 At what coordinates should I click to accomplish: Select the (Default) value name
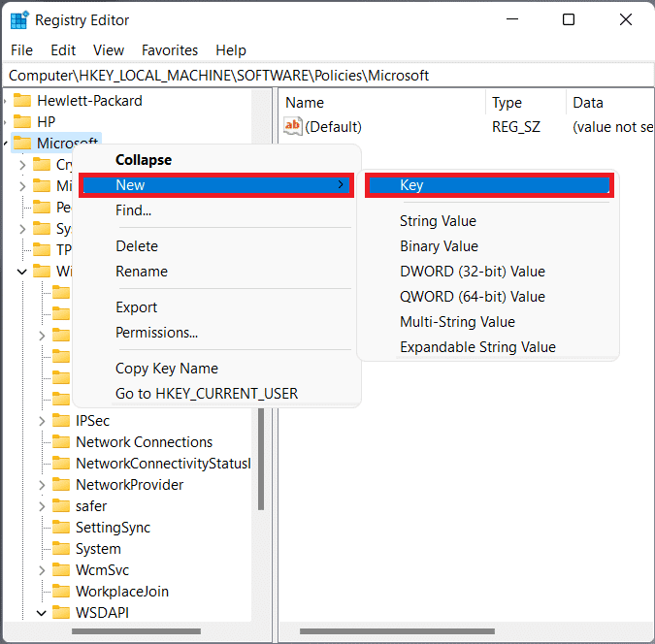pos(333,126)
